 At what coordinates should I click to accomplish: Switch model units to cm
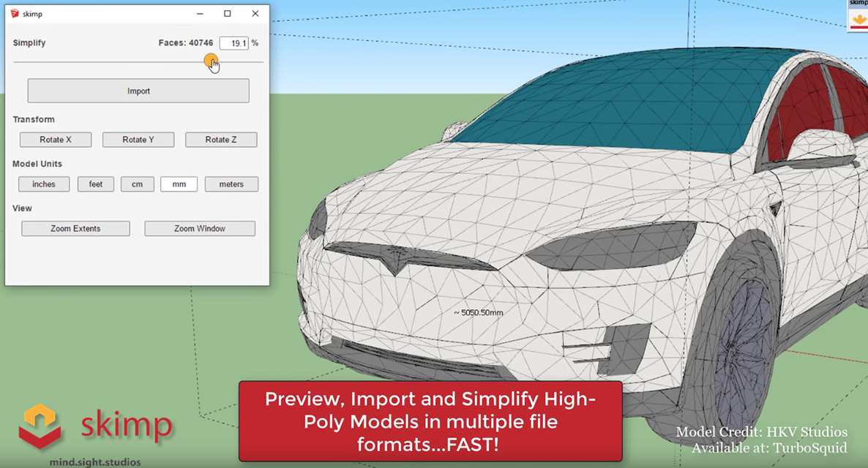[x=137, y=184]
